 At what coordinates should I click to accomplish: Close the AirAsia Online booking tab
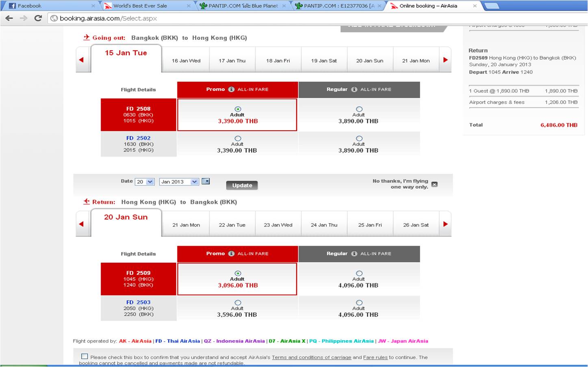pos(475,6)
